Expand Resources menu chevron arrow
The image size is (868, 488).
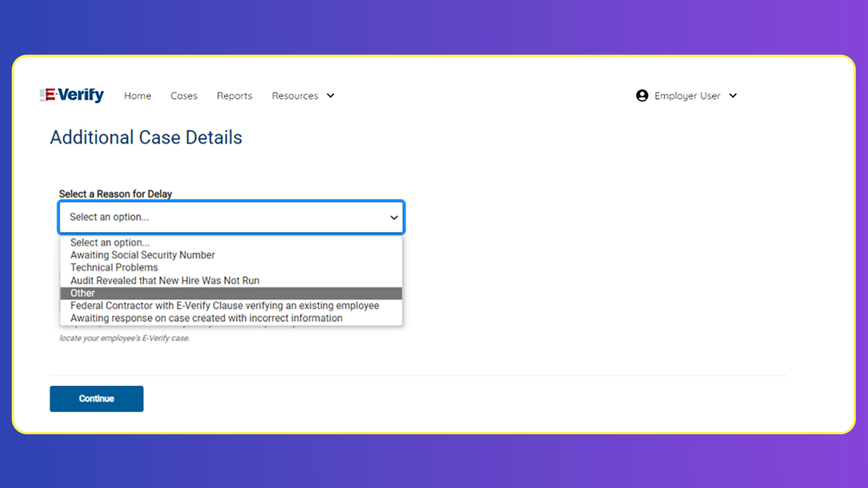click(x=330, y=96)
